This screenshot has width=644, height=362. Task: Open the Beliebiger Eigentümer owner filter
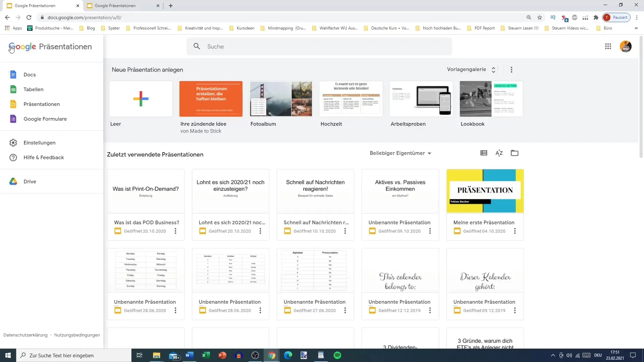pyautogui.click(x=400, y=153)
